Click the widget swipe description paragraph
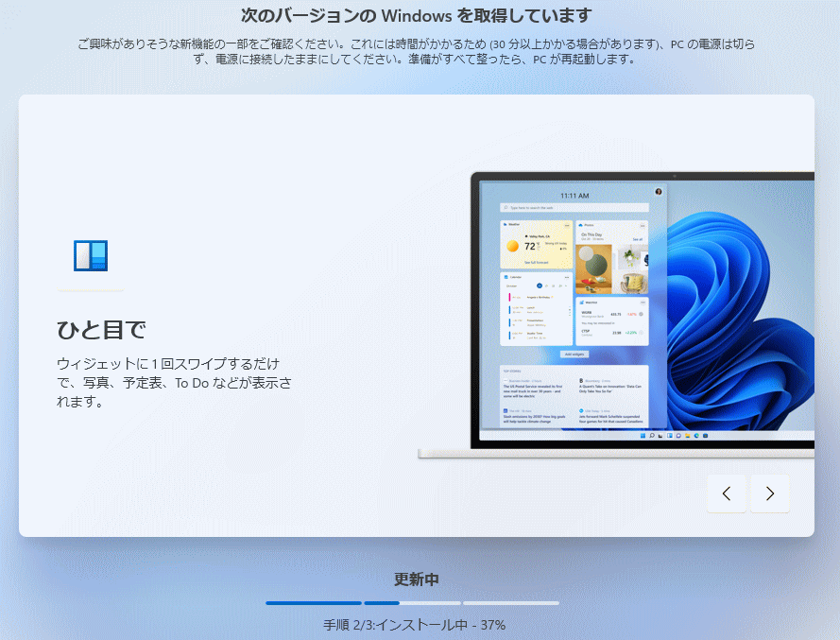This screenshot has width=840, height=640. tap(174, 383)
